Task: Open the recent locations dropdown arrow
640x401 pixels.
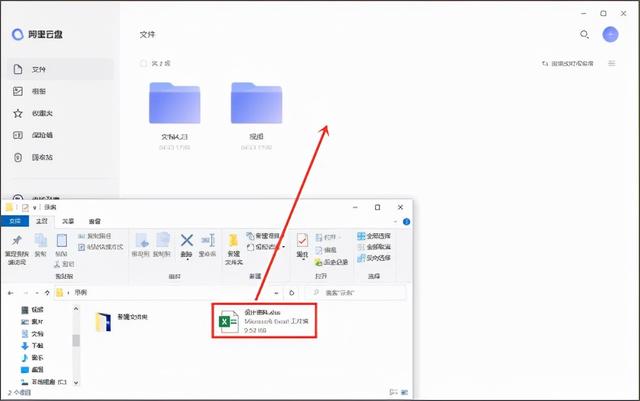Action: 37,293
